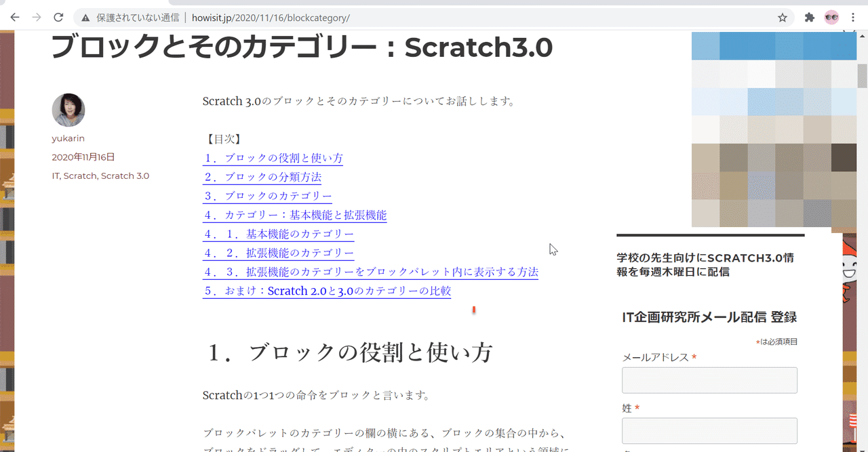Screen dimensions: 868x452
Task: Click the IT企画研究所メール配信 登録 heading
Action: (x=709, y=316)
